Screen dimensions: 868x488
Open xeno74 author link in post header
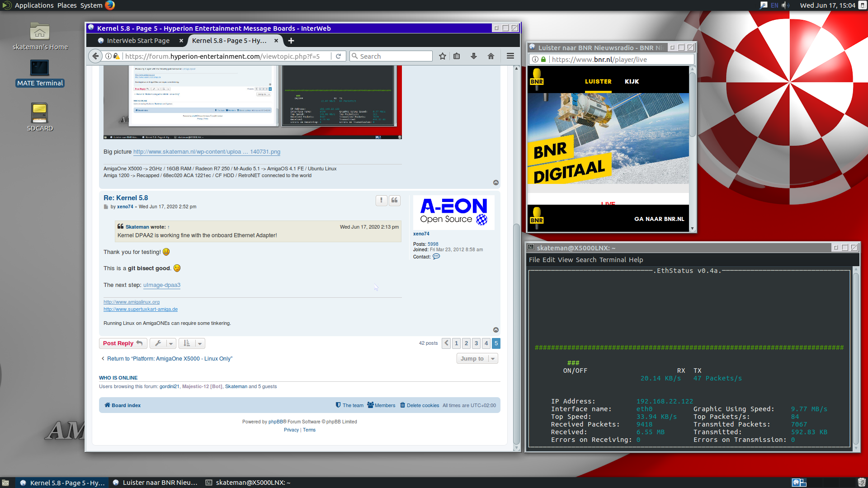pos(125,207)
